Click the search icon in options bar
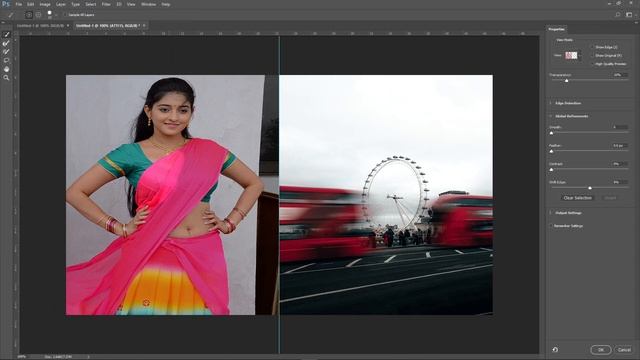This screenshot has width=640, height=360. coord(618,15)
